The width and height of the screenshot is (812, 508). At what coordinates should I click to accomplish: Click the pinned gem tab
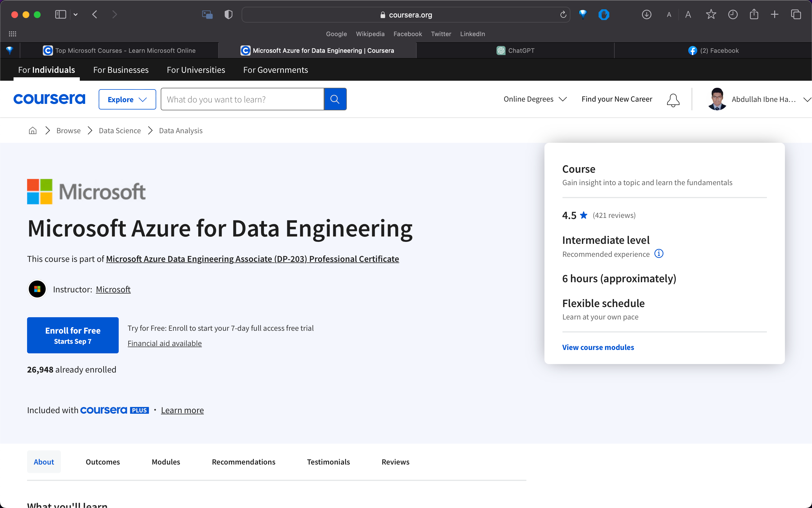pos(10,51)
